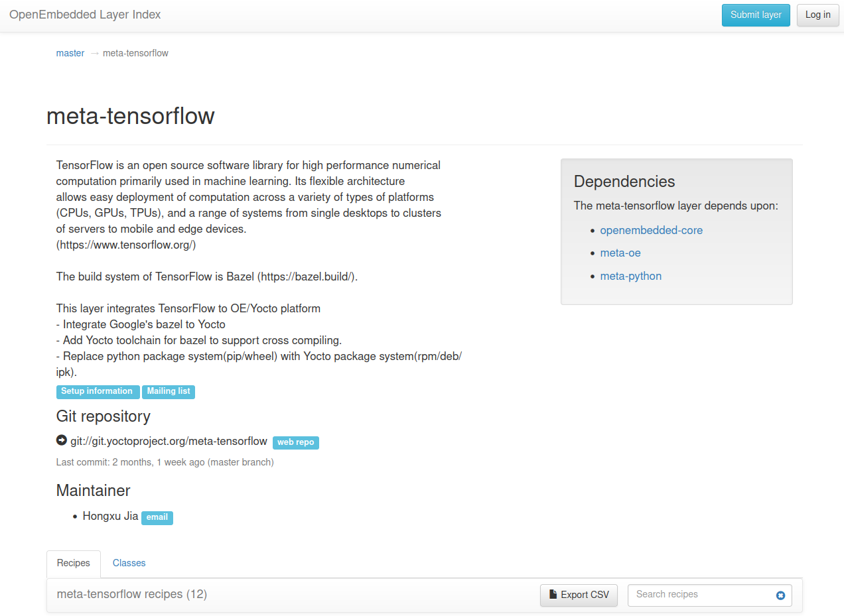The image size is (844, 616).
Task: Click inside the Search recipes input box
Action: (x=697, y=595)
